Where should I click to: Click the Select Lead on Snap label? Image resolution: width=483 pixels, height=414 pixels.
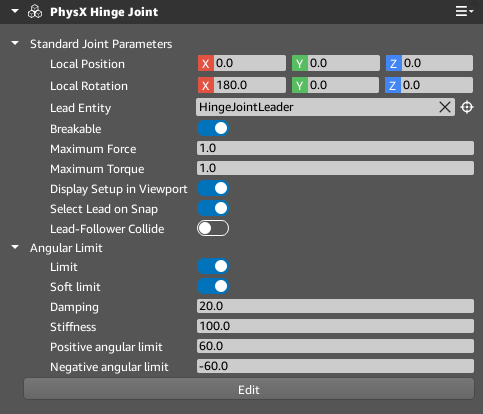(x=104, y=209)
